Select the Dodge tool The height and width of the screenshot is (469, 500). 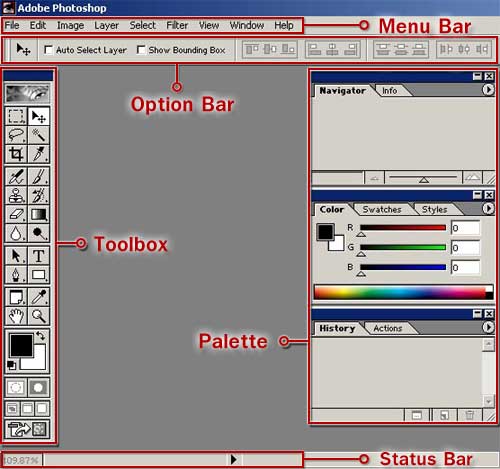[39, 233]
